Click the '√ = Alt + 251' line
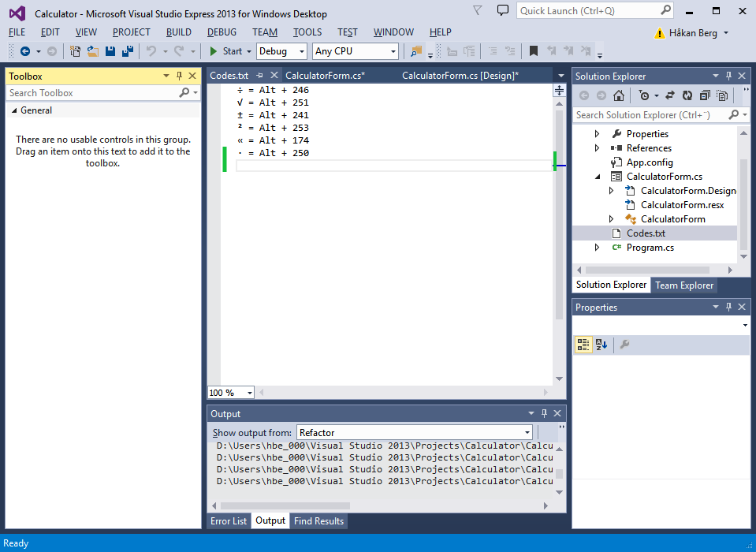 point(273,103)
